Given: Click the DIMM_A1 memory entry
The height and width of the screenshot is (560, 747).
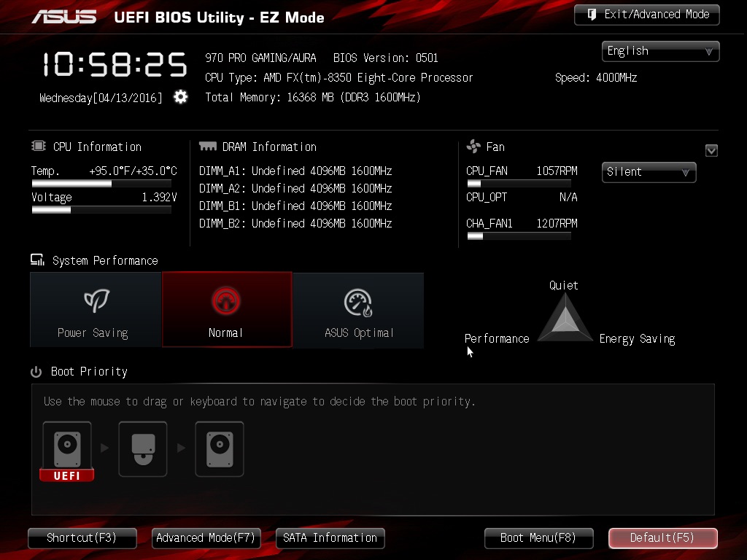Looking at the screenshot, I should [295, 171].
